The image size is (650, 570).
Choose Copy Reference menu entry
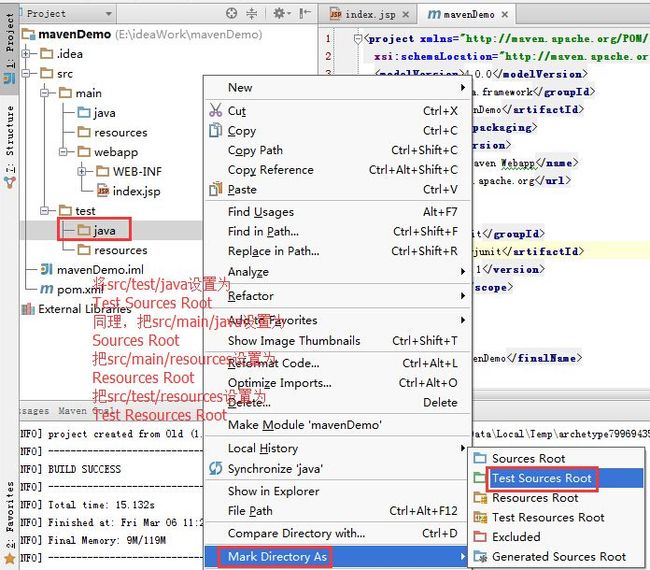[338, 170]
